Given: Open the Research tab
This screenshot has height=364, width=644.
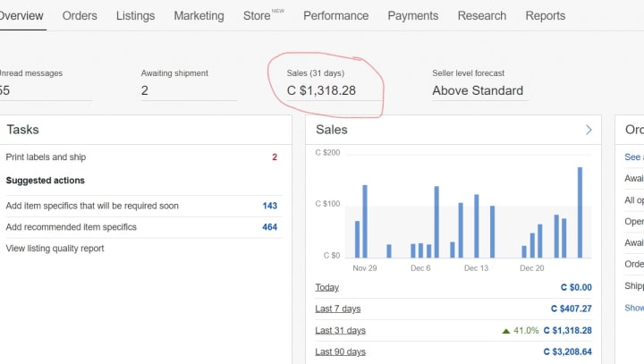Looking at the screenshot, I should point(482,15).
